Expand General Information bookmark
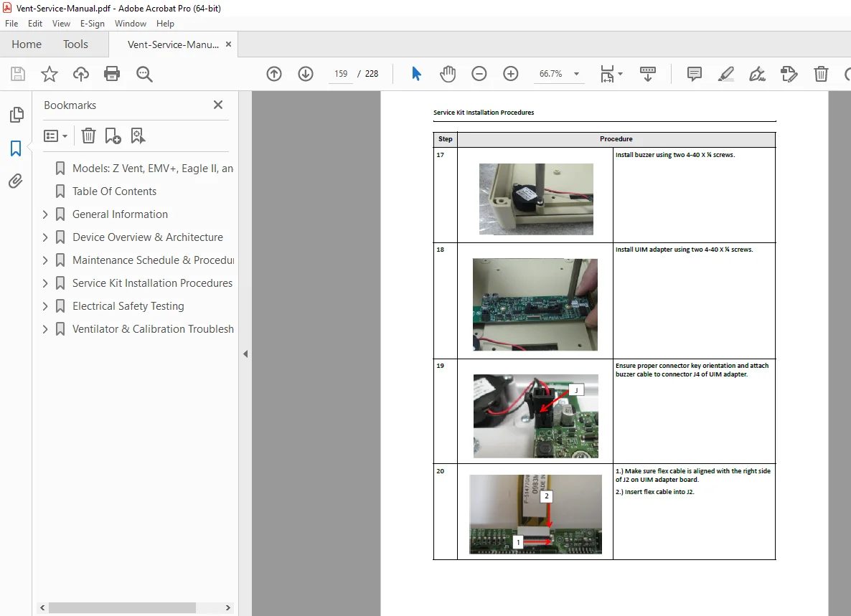Screen dimensions: 851x616 (x=45, y=214)
